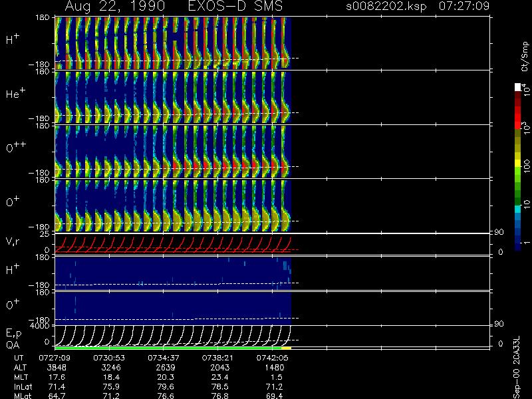Image resolution: width=532 pixels, height=399 pixels.
Task: Click the ALT value '1480'
Action: 274,368
